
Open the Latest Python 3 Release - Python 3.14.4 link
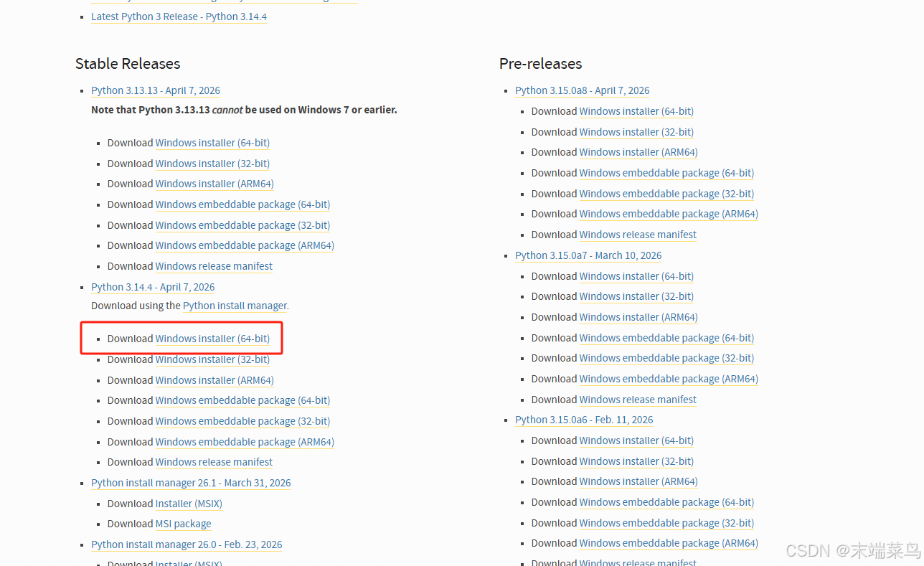tap(179, 16)
